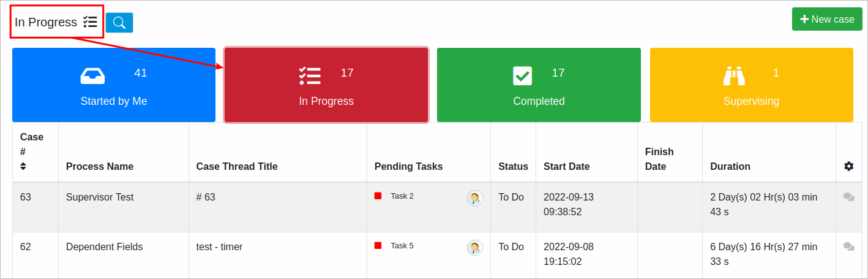Click the magnifier search button
The height and width of the screenshot is (279, 868).
[x=119, y=23]
